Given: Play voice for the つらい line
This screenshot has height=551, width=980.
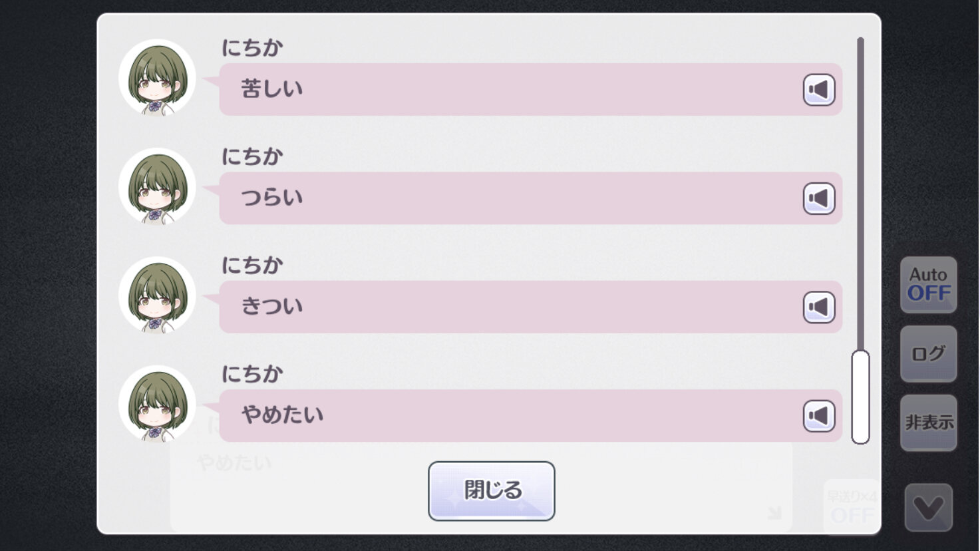Looking at the screenshot, I should [x=819, y=198].
